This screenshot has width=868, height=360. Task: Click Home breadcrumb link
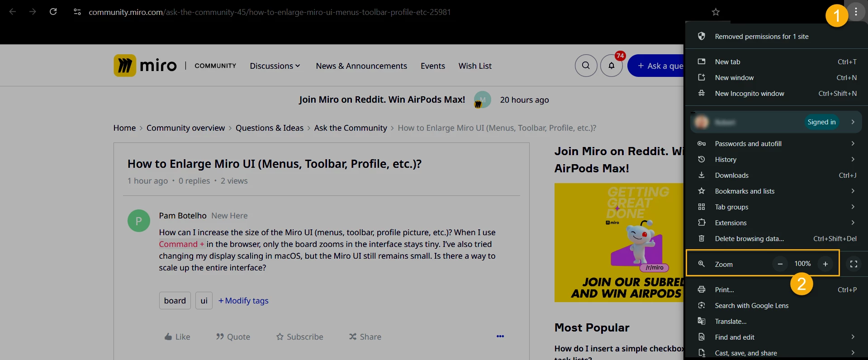coord(124,128)
